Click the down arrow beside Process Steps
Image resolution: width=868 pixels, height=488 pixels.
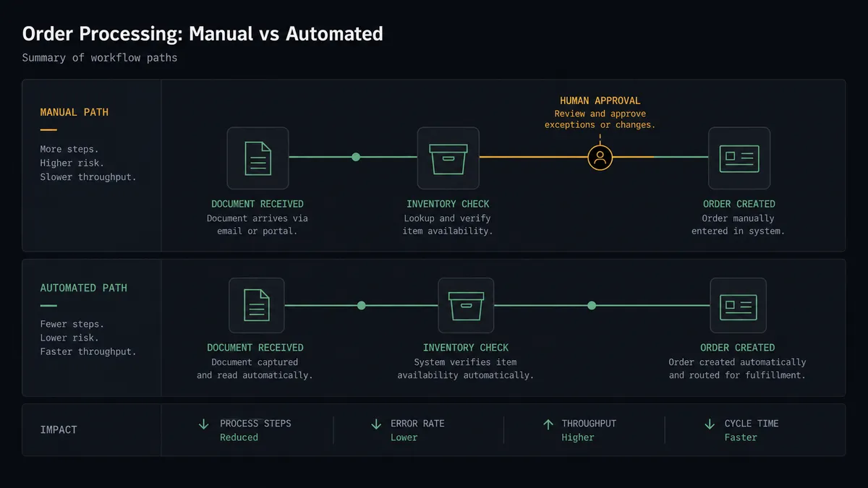204,424
